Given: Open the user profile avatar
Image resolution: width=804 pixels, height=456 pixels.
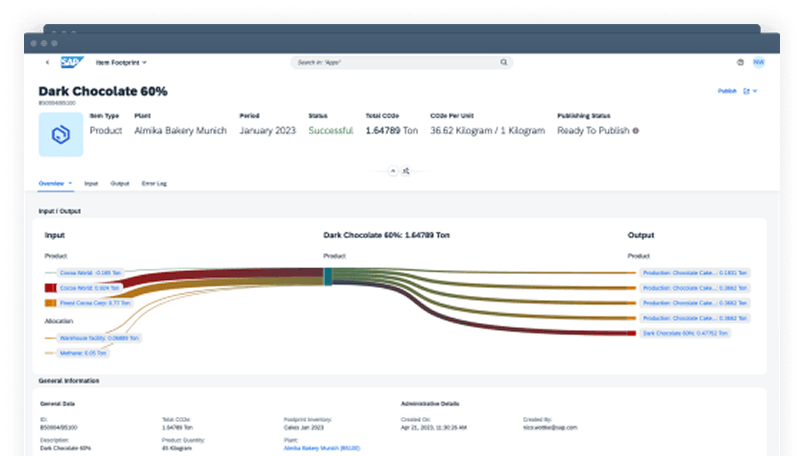Looking at the screenshot, I should [x=758, y=62].
